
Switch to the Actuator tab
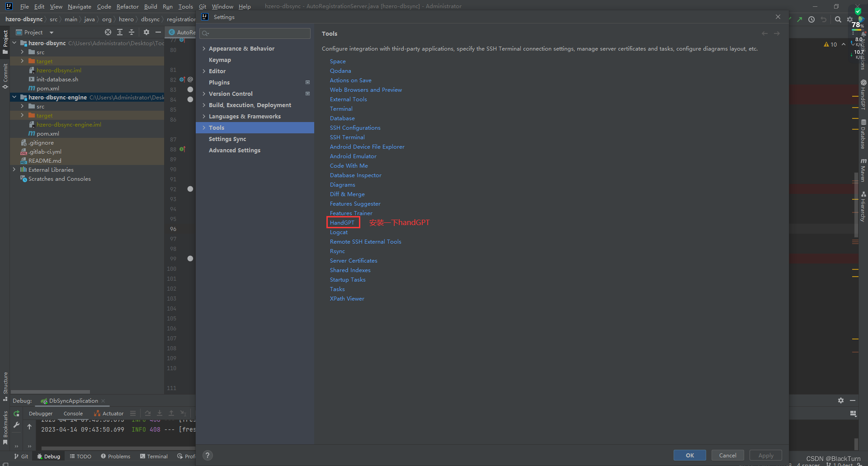[x=109, y=413]
